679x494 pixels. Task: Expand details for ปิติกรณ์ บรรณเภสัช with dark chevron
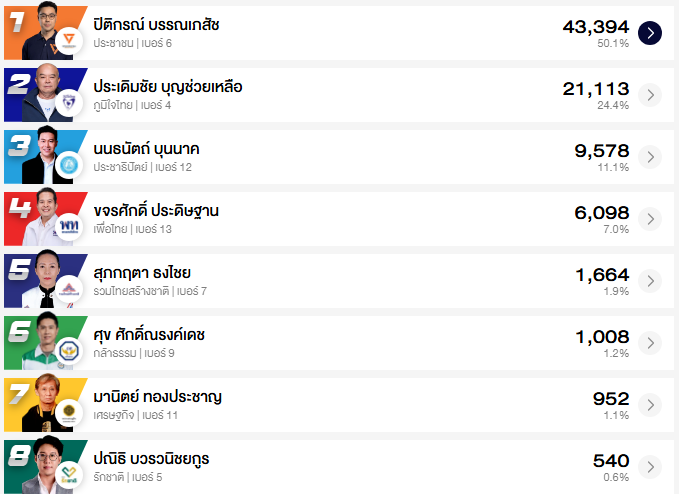650,33
